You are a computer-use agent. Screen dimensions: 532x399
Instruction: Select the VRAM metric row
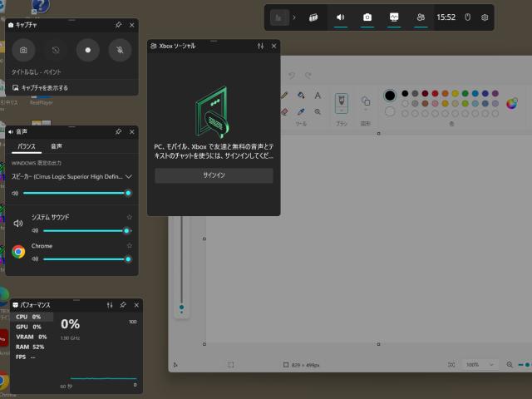(32, 337)
